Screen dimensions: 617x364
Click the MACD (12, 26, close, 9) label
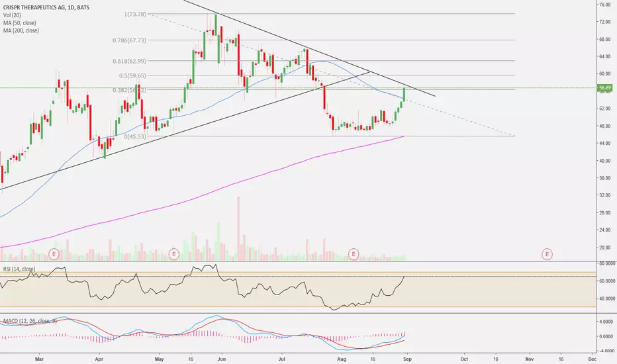(x=30, y=321)
